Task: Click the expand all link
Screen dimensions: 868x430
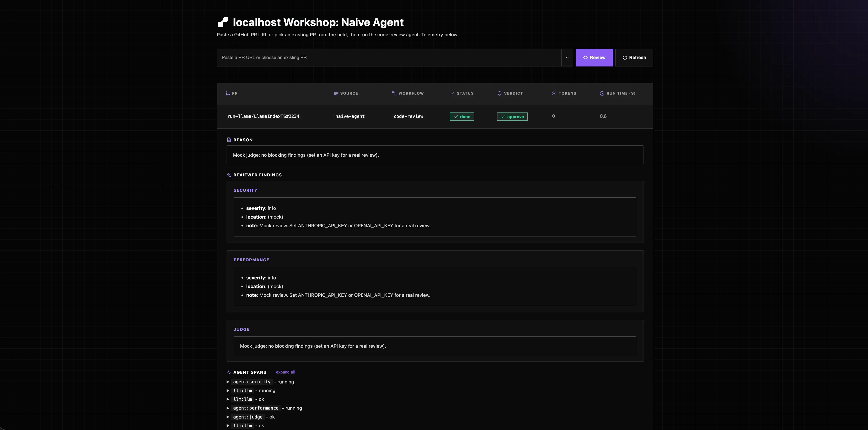Action: [285, 372]
